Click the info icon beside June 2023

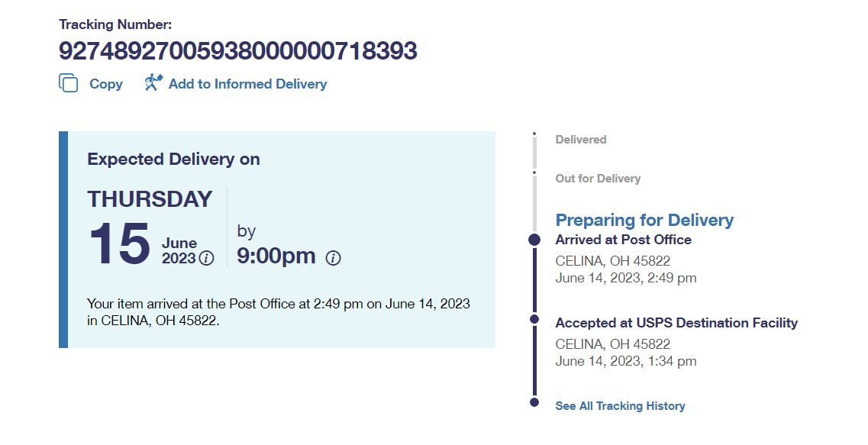[x=206, y=259]
